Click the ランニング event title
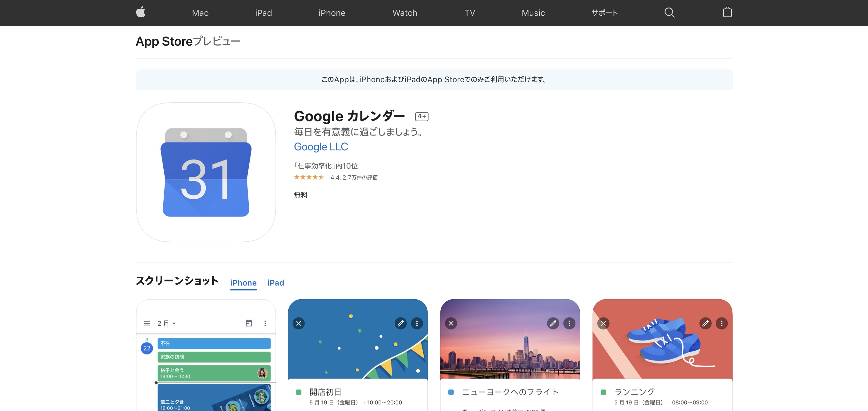 634,392
